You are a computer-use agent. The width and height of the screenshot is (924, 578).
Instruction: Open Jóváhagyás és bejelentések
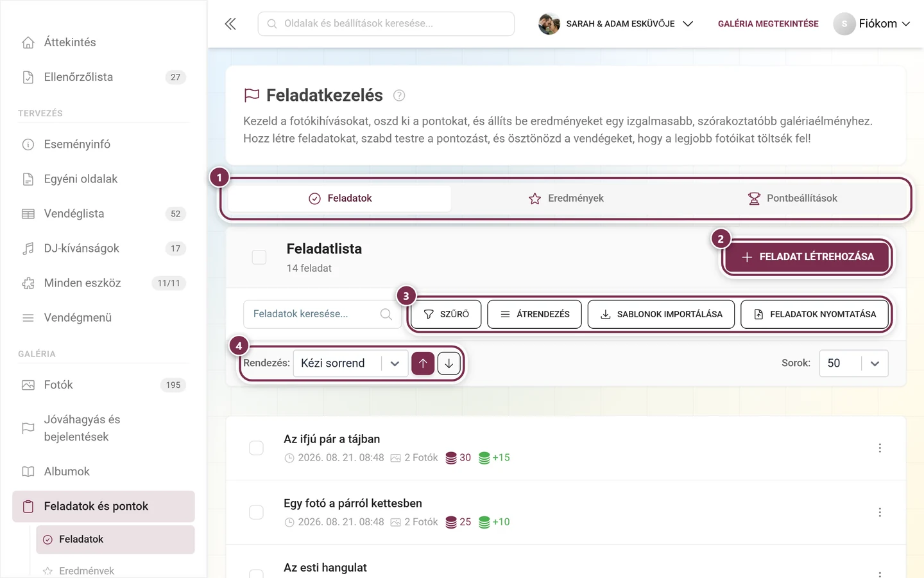(x=103, y=428)
